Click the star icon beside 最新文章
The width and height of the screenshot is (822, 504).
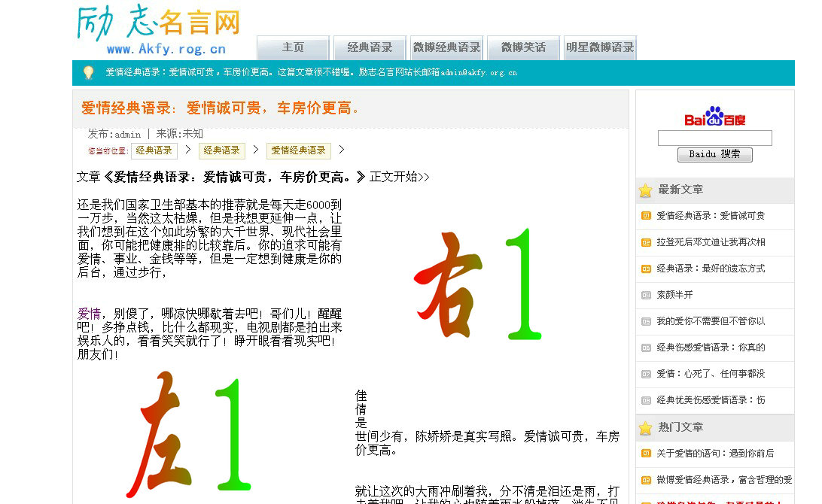pos(645,190)
